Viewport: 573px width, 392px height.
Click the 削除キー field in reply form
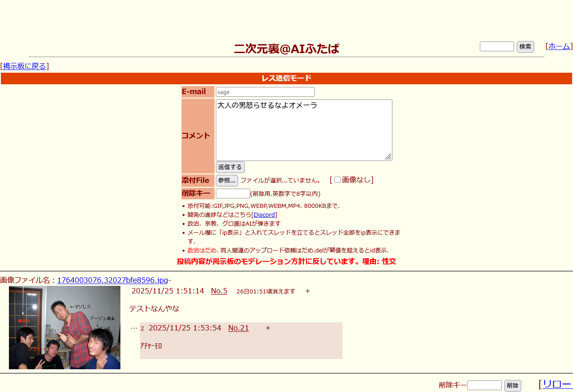[x=232, y=194]
